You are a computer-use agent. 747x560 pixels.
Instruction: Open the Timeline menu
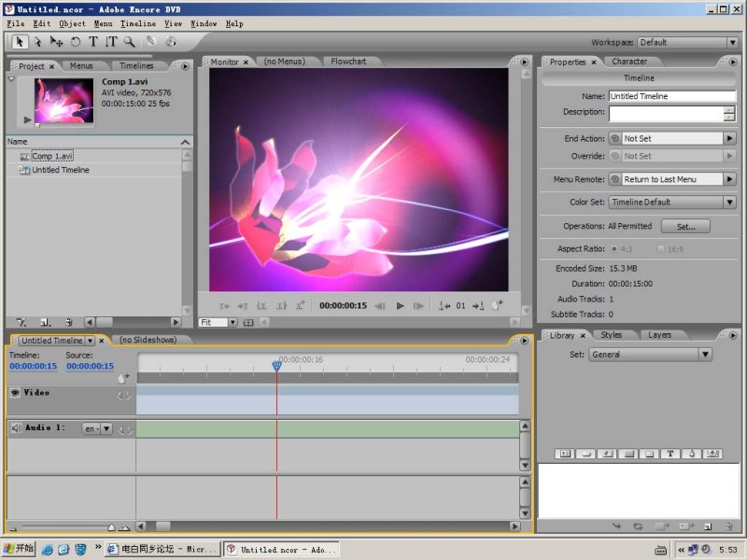click(137, 23)
